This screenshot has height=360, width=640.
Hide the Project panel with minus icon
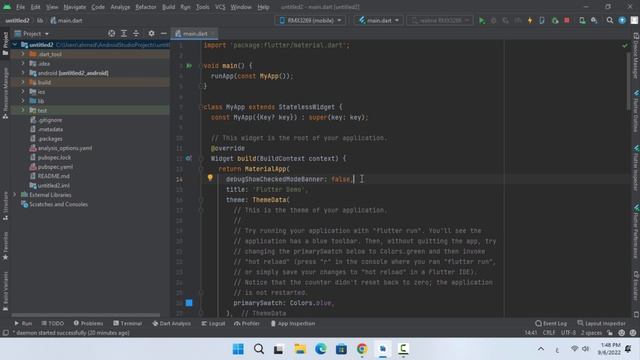coord(164,33)
